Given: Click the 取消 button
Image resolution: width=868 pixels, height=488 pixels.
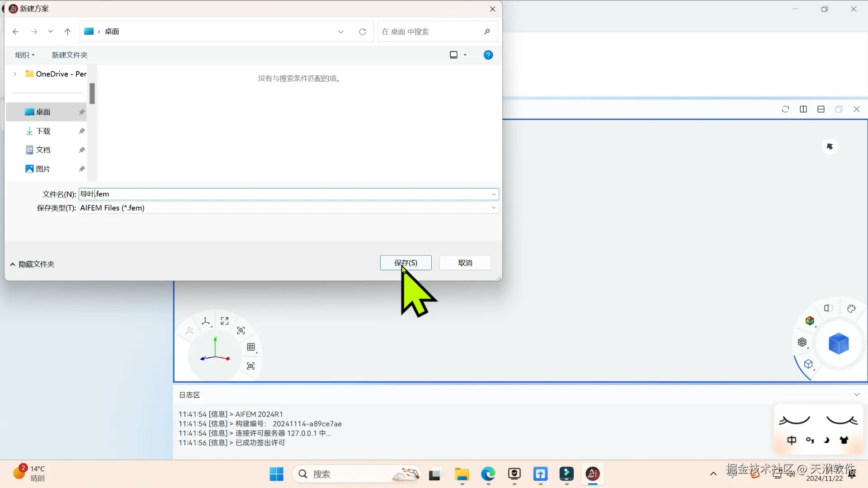Looking at the screenshot, I should 465,263.
